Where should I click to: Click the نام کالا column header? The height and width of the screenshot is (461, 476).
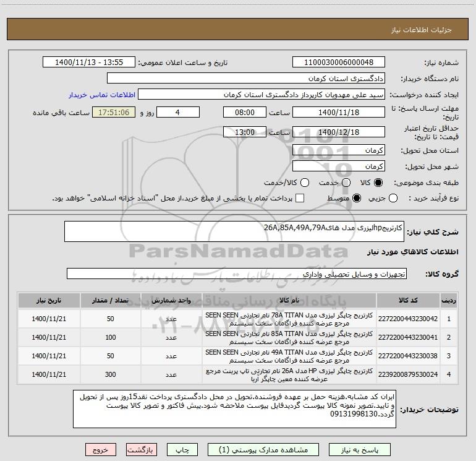(289, 300)
